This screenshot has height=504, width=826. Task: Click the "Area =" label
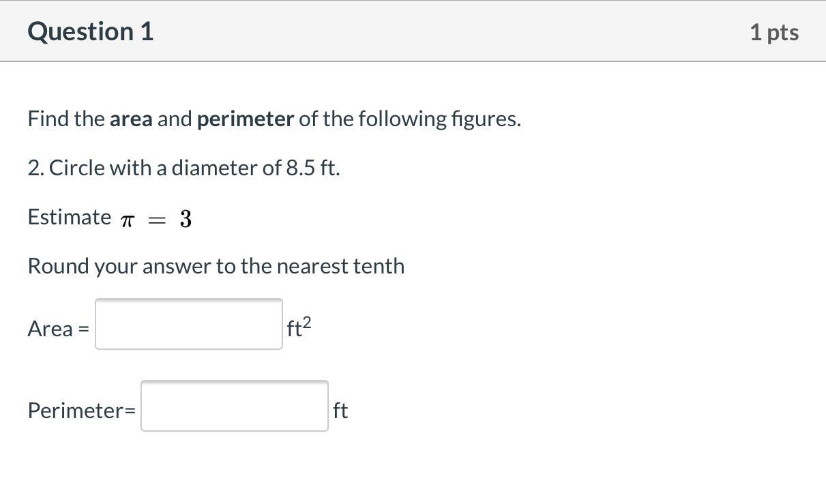58,329
